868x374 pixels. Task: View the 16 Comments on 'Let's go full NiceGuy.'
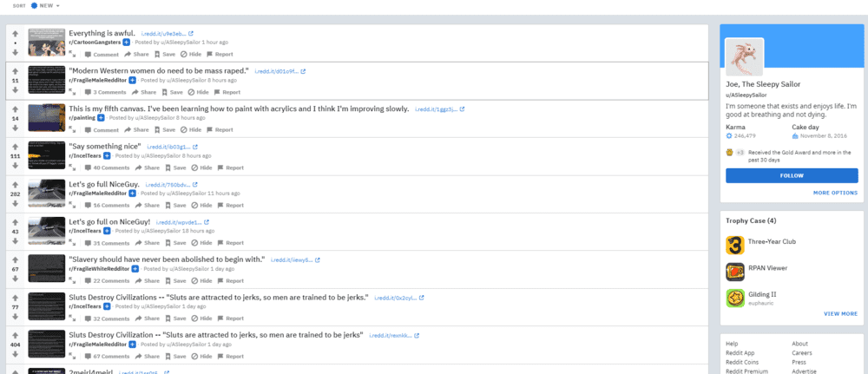pyautogui.click(x=107, y=206)
